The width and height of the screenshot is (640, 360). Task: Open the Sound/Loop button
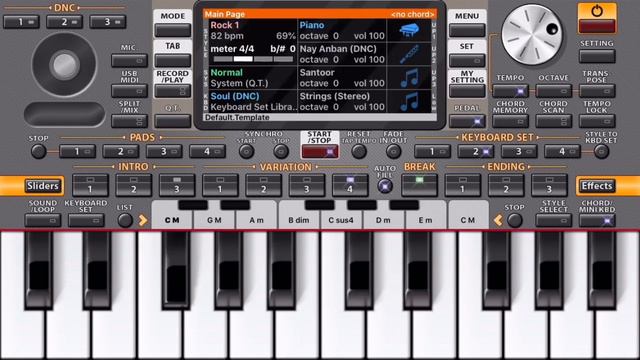pyautogui.click(x=43, y=221)
